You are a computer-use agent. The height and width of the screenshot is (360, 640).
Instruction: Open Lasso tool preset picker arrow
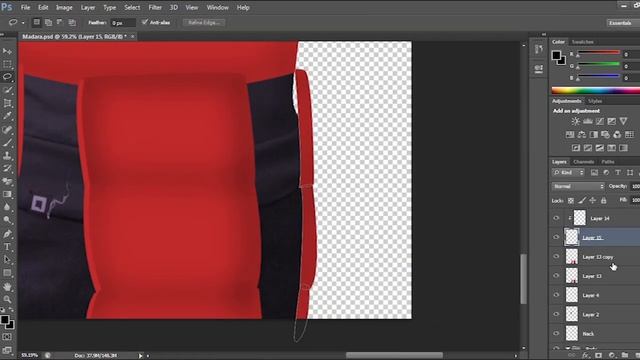(23, 23)
